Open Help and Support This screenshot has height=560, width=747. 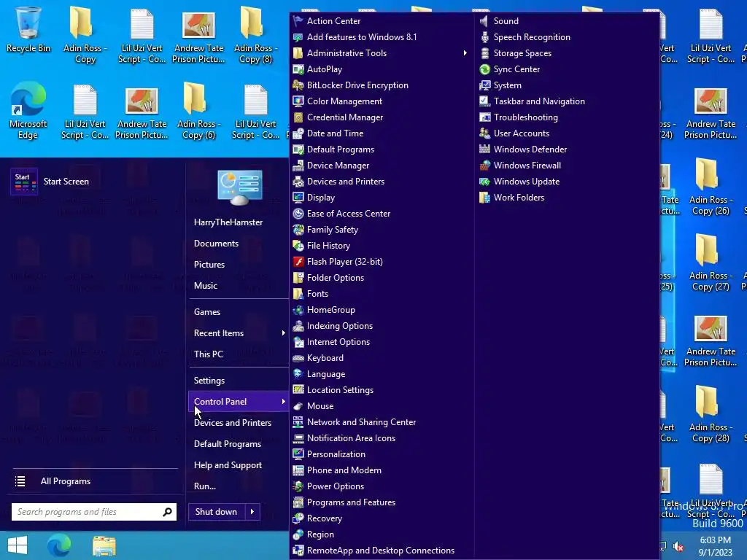228,465
